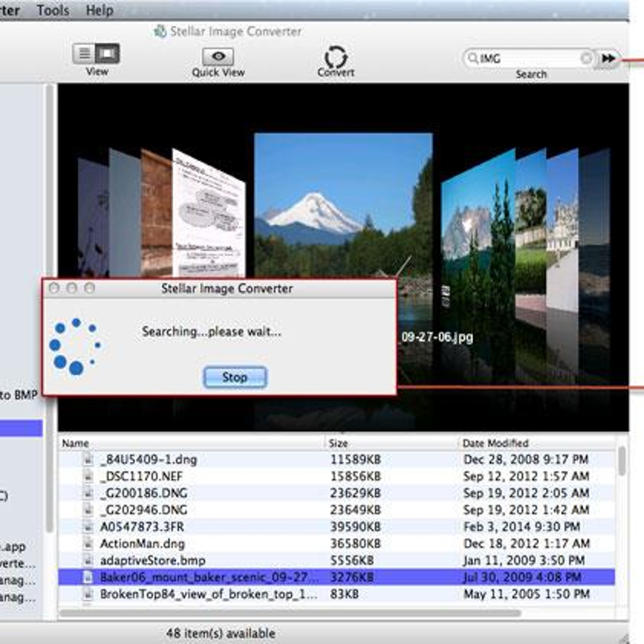The image size is (644, 644).
Task: Click file icon beside adaptiveStore.bmp
Action: pos(88,561)
